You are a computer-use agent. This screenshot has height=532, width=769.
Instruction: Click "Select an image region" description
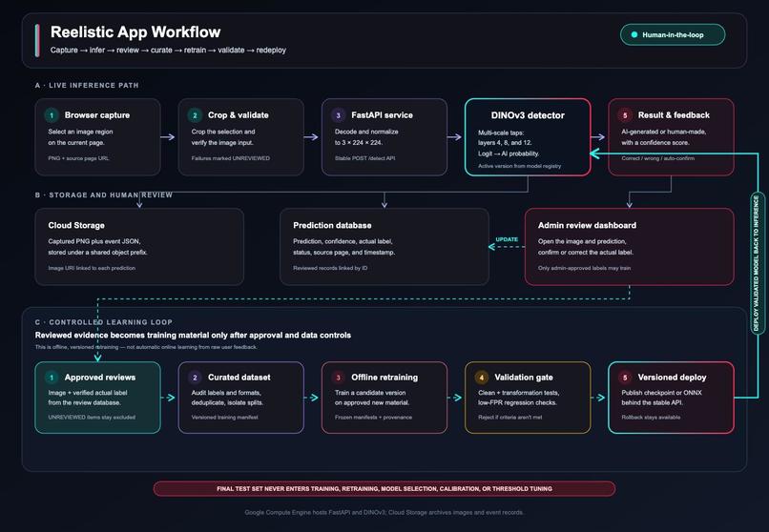[x=80, y=132]
